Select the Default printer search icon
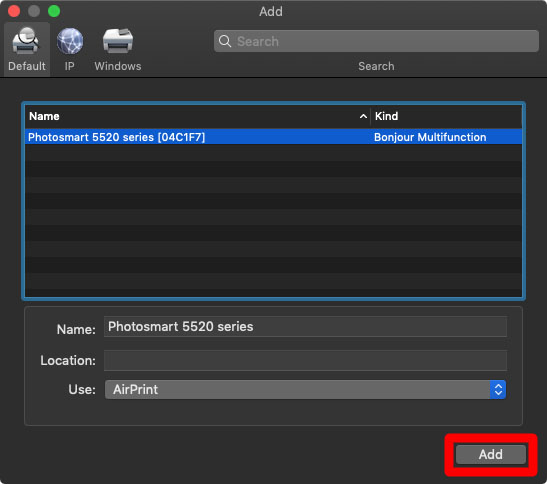The image size is (547, 484). click(26, 41)
